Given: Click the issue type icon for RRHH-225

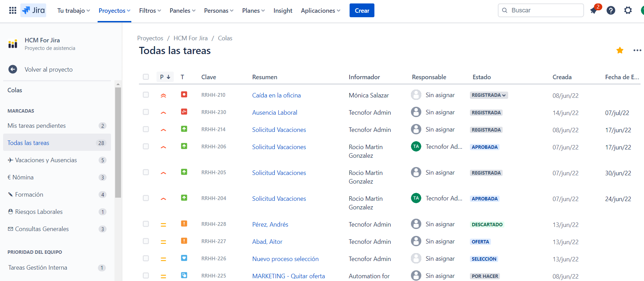Looking at the screenshot, I should click(x=184, y=275).
